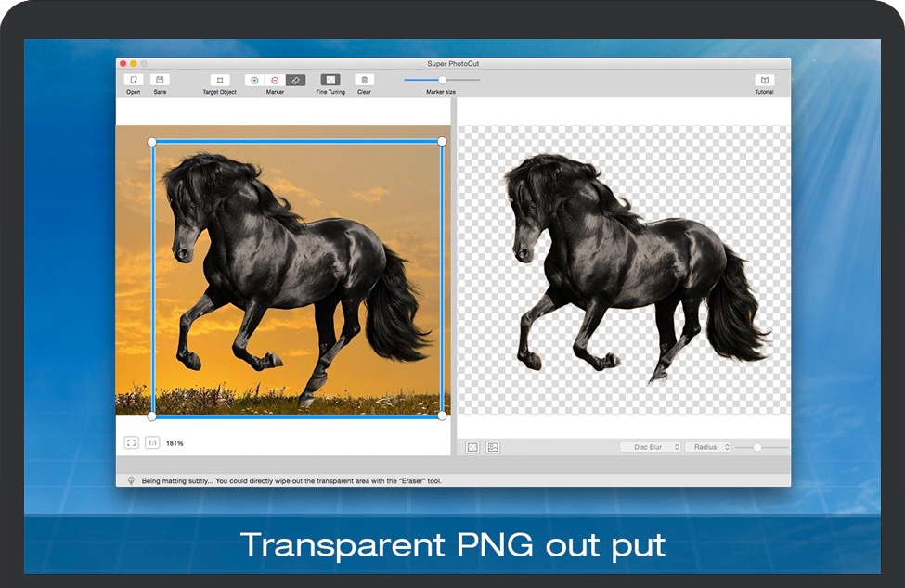Click the blur radius slider knob

pyautogui.click(x=757, y=447)
